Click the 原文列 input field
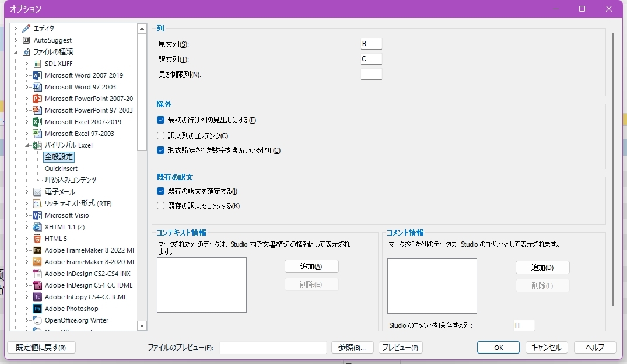627x364 pixels. [371, 44]
